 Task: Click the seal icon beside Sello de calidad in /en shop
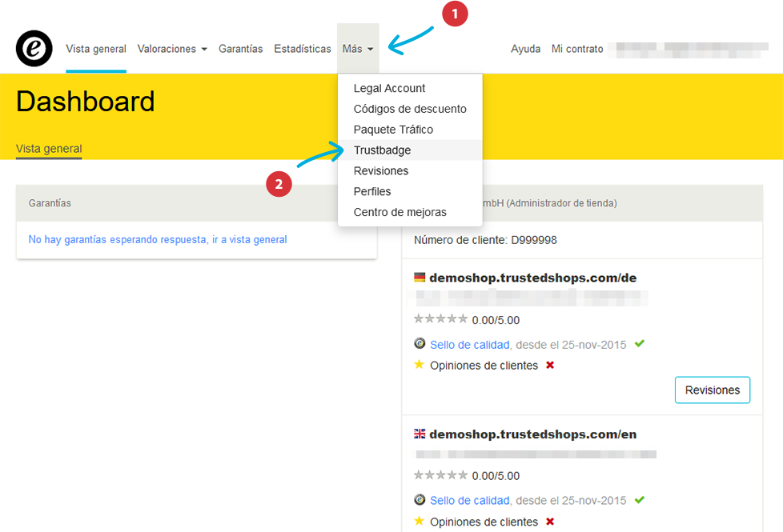click(420, 499)
